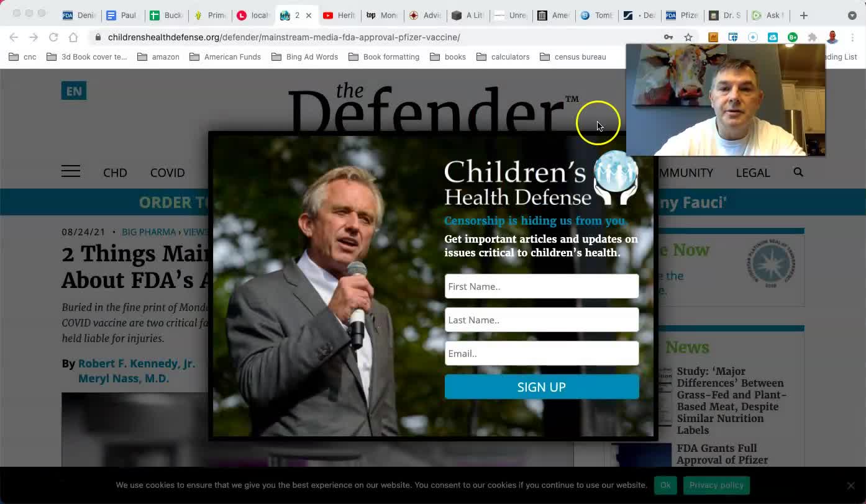Click the SIGN UP button

(x=542, y=387)
